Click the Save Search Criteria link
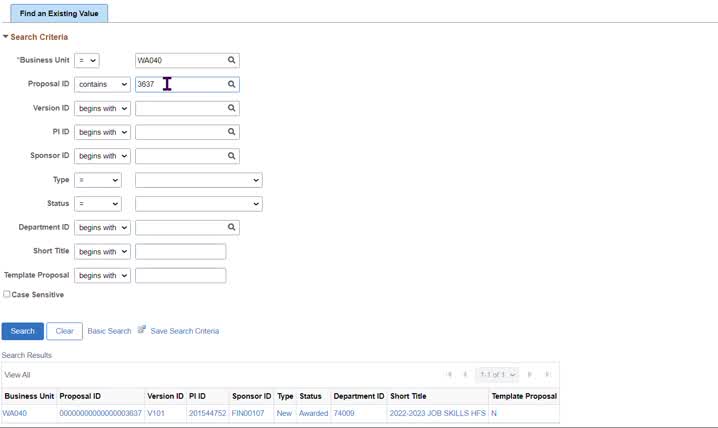Screen dimensions: 718x428 185,331
